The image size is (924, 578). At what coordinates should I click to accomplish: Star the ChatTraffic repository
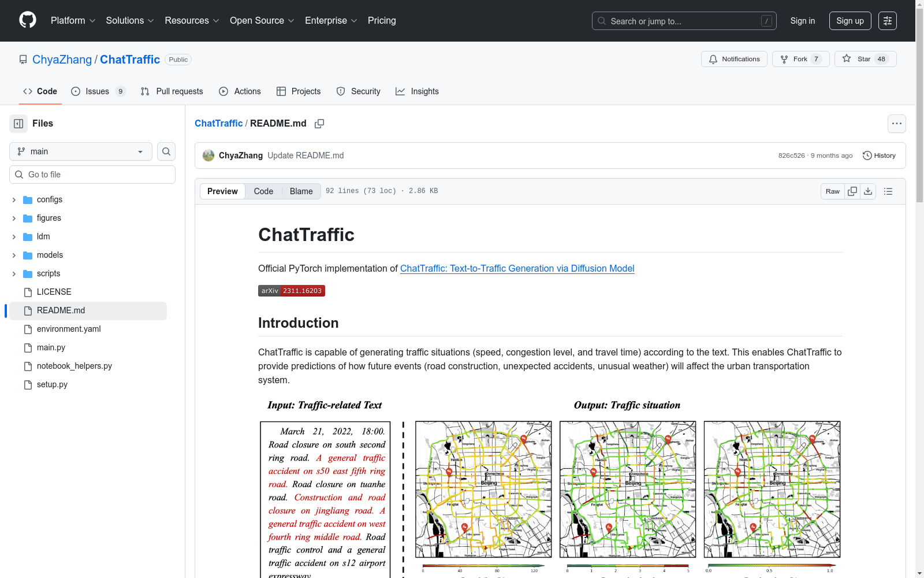point(865,59)
